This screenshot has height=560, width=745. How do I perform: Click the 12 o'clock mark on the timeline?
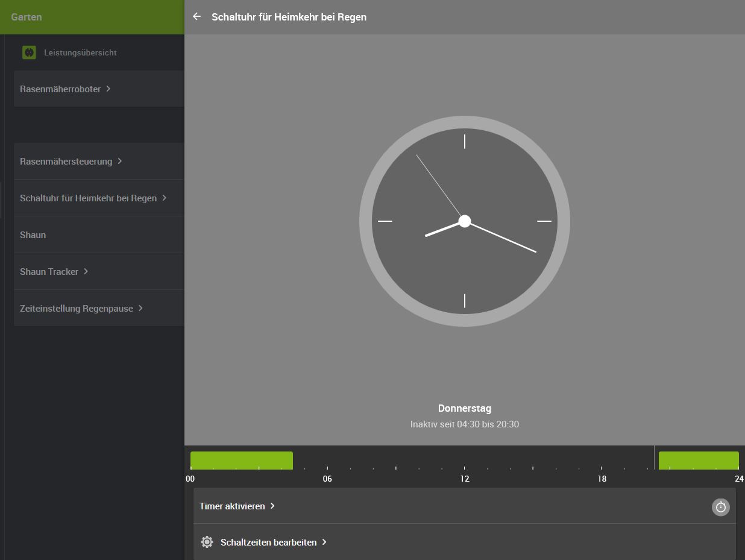tap(464, 479)
